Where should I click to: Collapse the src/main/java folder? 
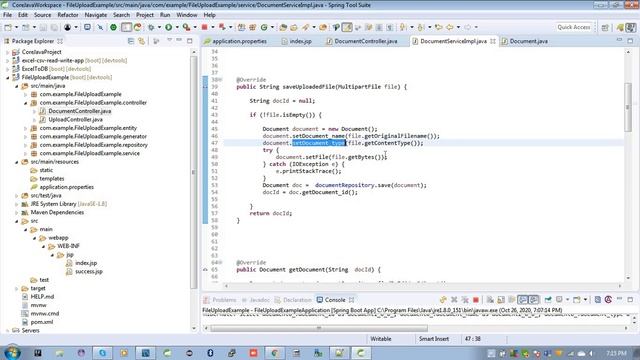[x=17, y=86]
